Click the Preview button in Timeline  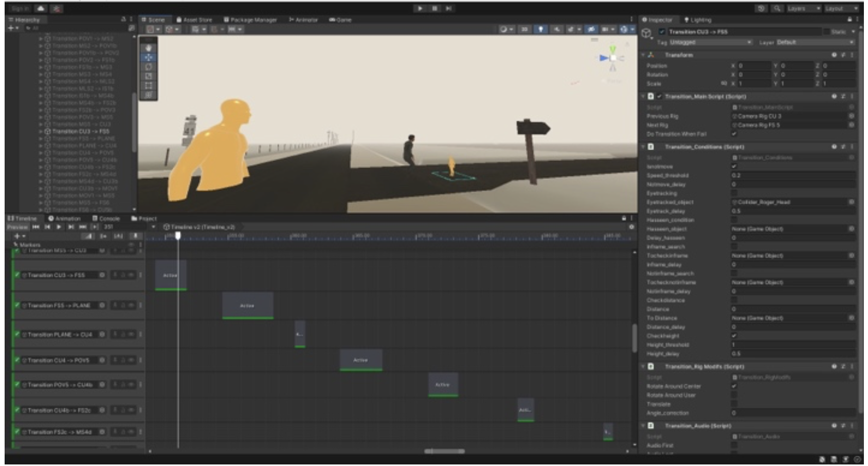[17, 227]
